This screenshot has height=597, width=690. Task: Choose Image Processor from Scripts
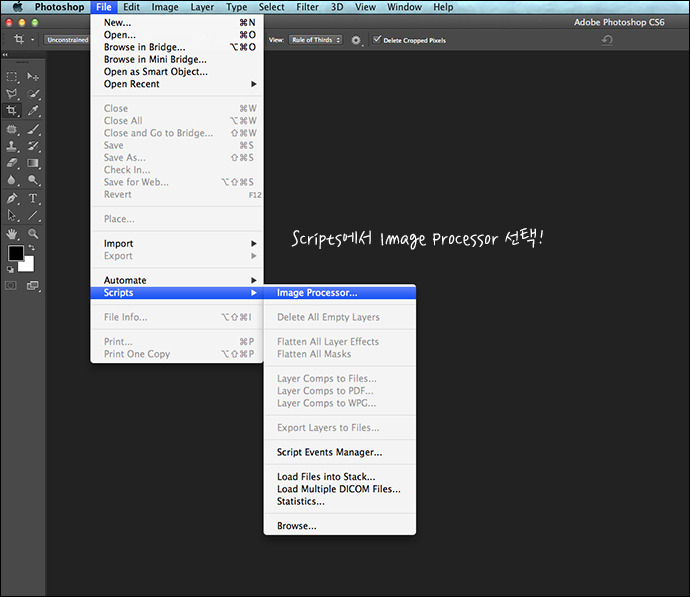[340, 293]
